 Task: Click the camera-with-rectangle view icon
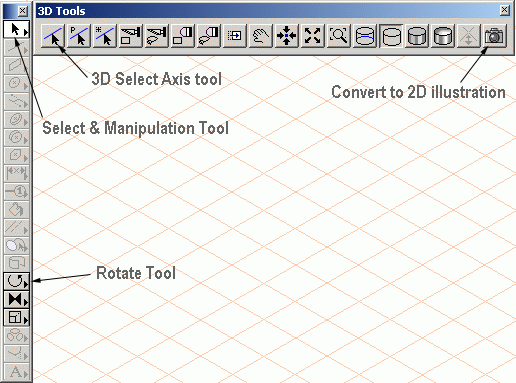click(x=131, y=36)
